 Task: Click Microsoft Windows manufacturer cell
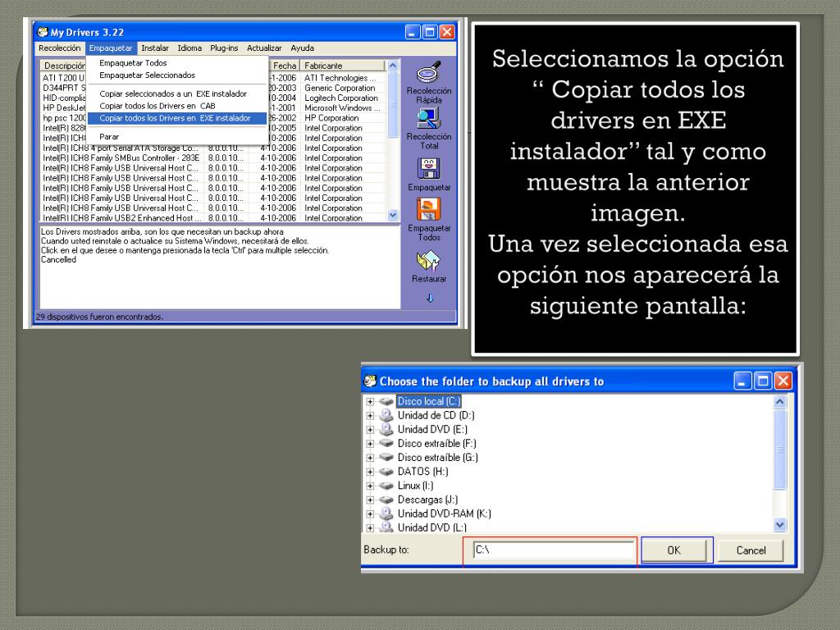[x=342, y=107]
